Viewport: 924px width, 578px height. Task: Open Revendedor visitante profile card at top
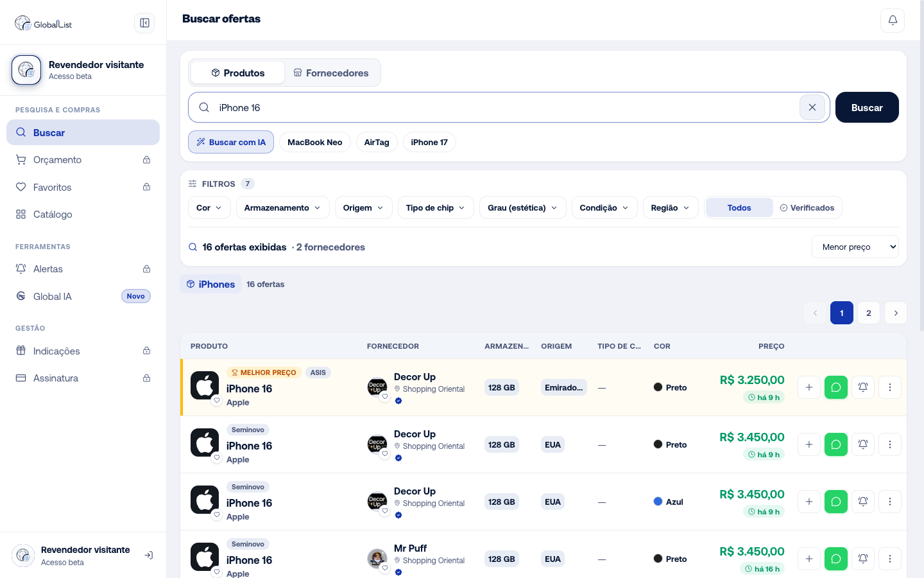[83, 70]
